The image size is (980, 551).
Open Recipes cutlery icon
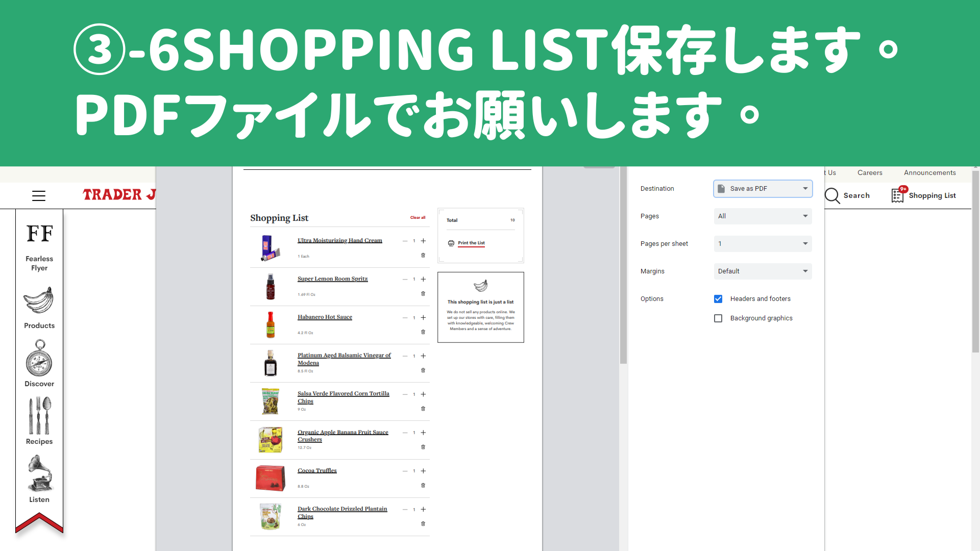(x=39, y=416)
